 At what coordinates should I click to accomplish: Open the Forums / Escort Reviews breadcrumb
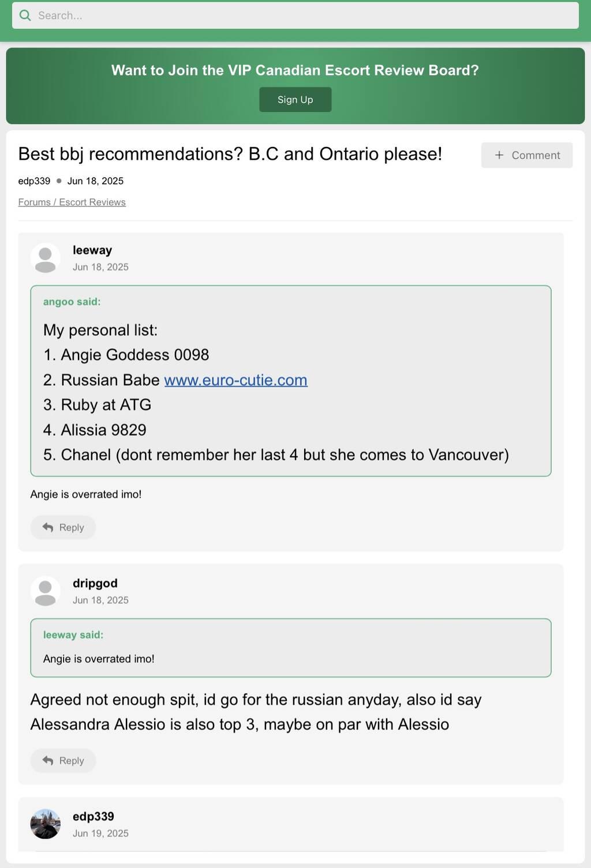(72, 202)
